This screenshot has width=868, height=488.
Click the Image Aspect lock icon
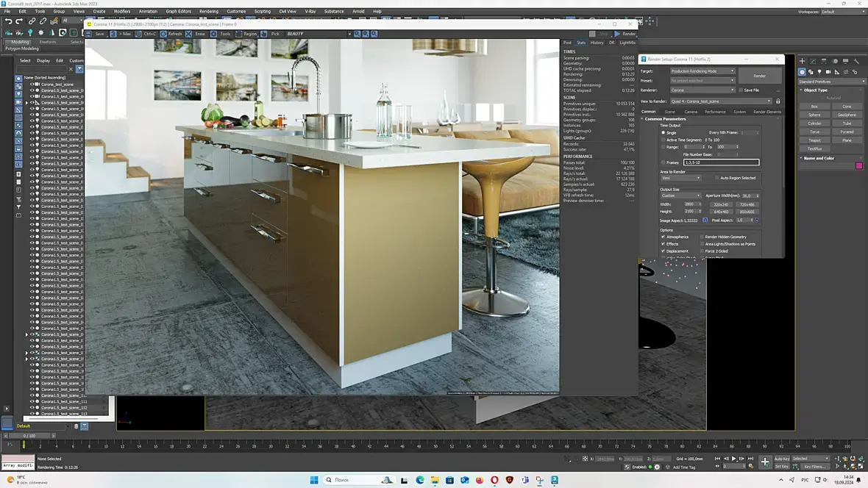705,220
